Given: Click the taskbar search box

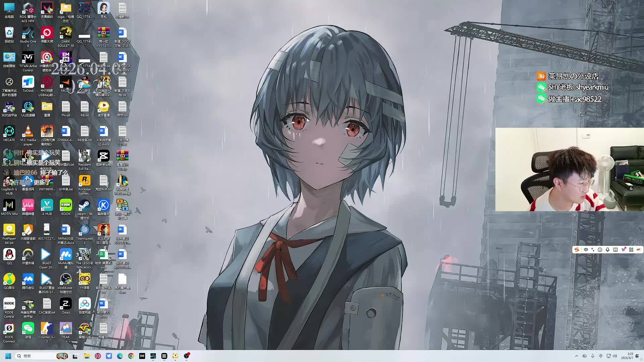Looking at the screenshot, I should tap(37, 356).
